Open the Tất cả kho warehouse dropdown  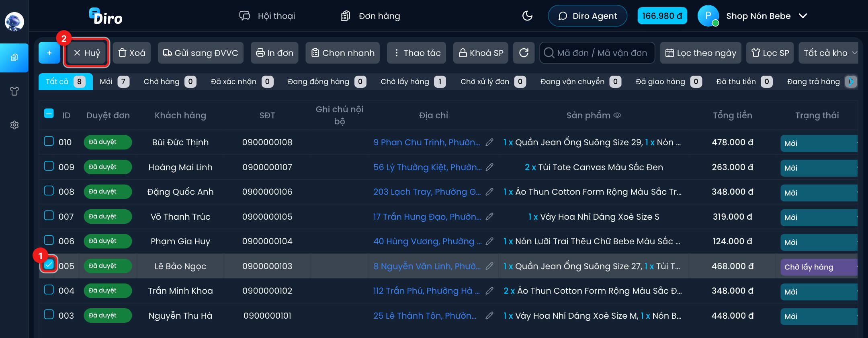[x=829, y=53]
